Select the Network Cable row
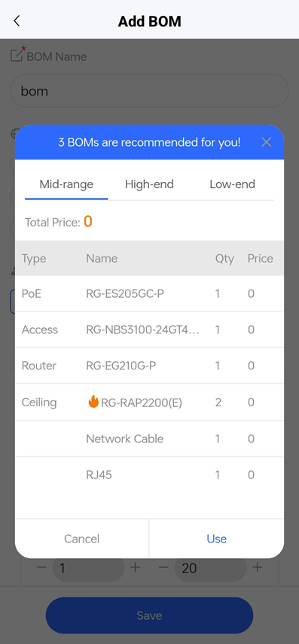This screenshot has width=299, height=644. [x=149, y=439]
